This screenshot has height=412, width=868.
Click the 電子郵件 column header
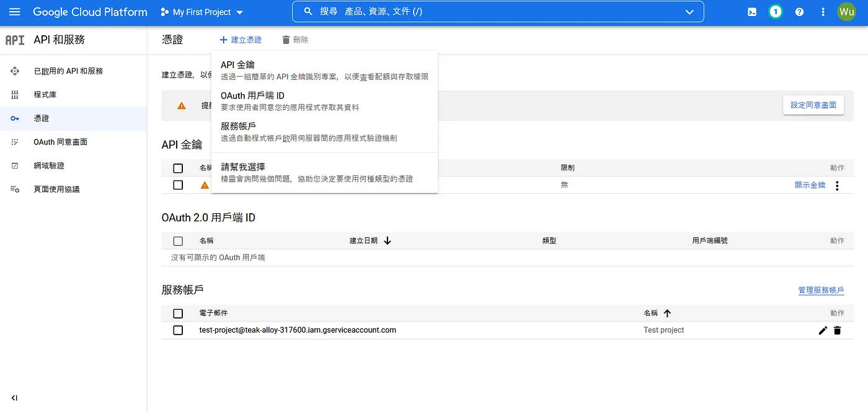[213, 313]
